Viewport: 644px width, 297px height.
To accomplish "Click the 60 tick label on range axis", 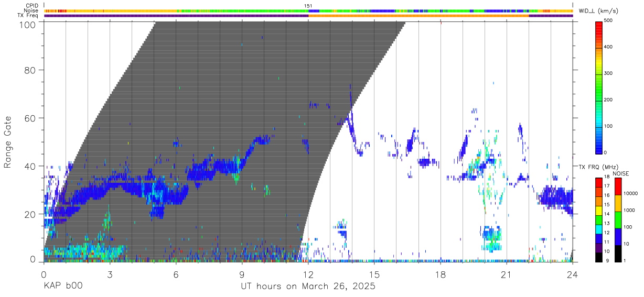I will [30, 118].
